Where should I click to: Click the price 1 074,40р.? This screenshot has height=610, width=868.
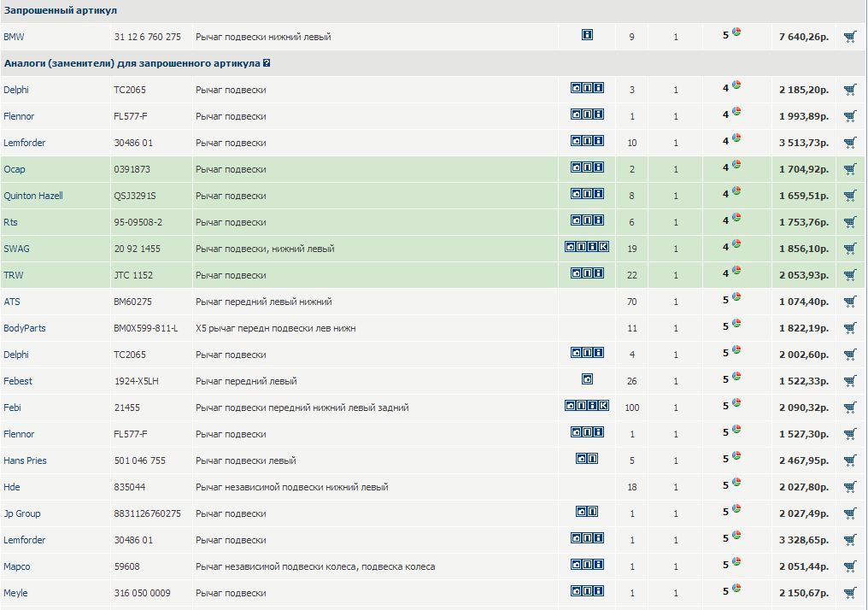pos(804,302)
